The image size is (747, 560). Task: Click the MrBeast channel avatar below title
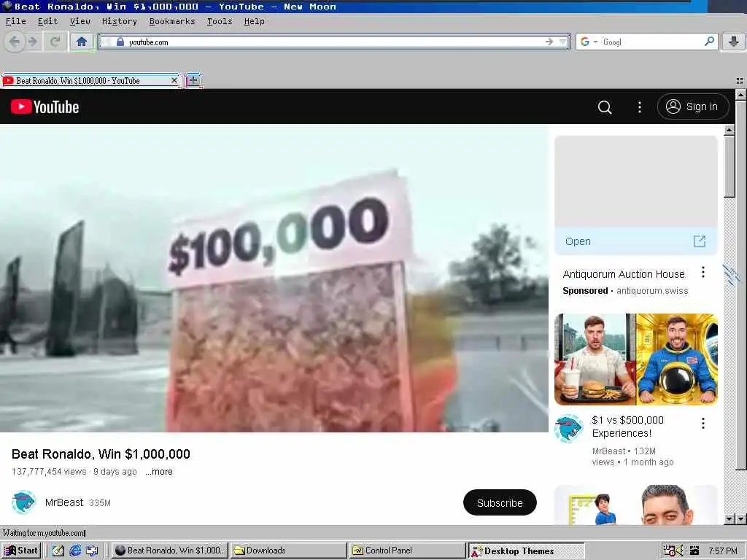point(23,502)
